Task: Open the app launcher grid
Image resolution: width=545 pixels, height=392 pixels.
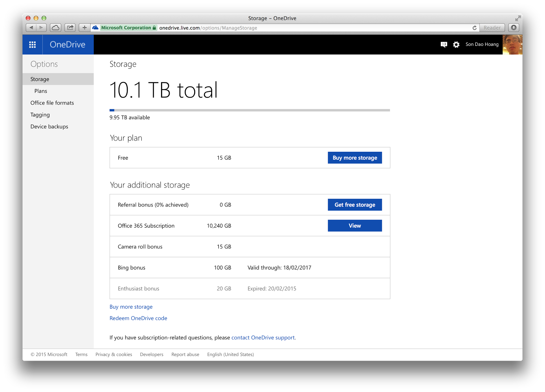Action: click(32, 45)
